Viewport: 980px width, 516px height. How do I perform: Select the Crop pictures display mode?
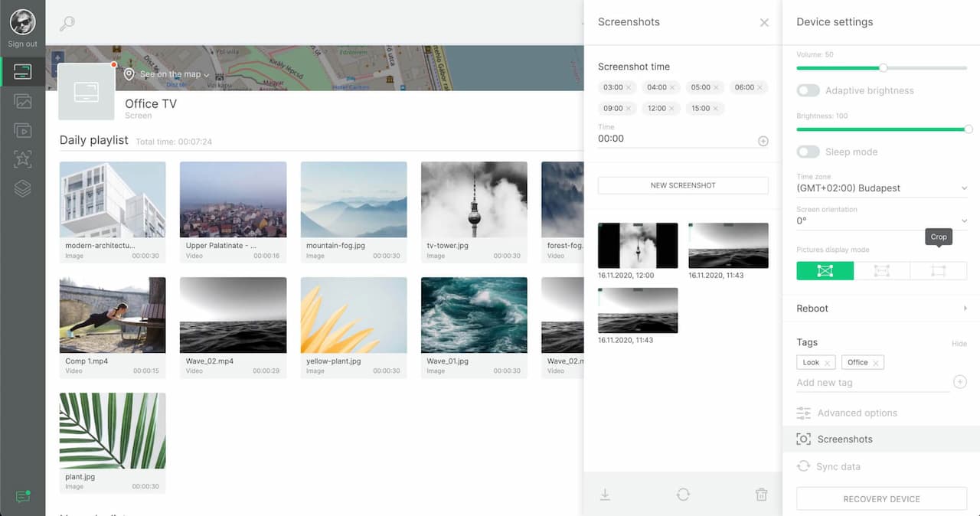point(939,270)
